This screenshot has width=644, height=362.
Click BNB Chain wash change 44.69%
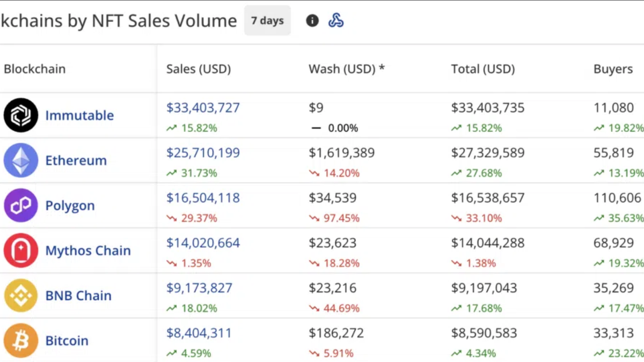tap(334, 308)
